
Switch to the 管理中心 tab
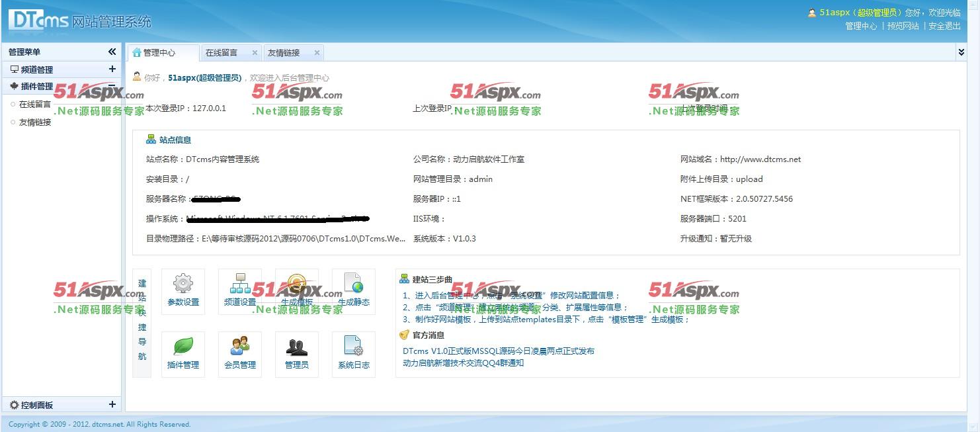[x=163, y=52]
